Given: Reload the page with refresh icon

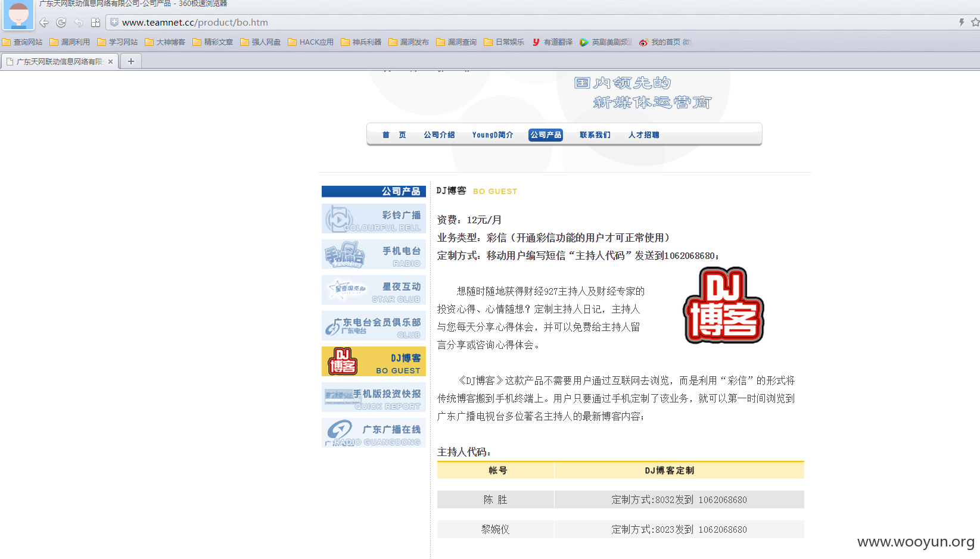Looking at the screenshot, I should (x=61, y=23).
